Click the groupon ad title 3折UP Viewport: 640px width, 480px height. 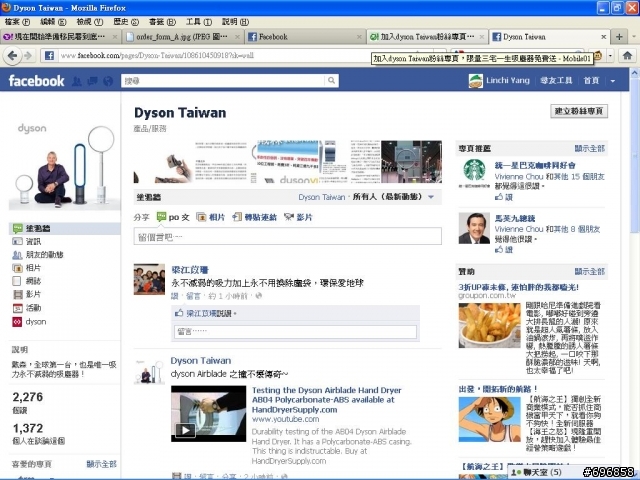tap(518, 287)
